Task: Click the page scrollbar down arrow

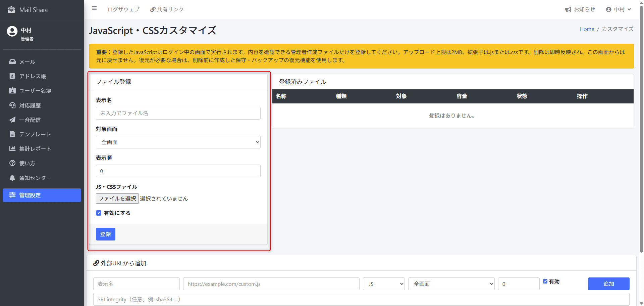Action: (x=641, y=303)
